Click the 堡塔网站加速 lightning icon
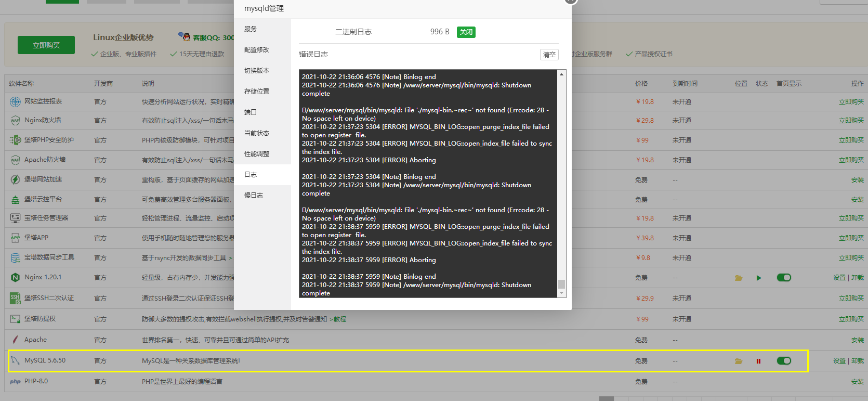868x401 pixels. tap(15, 179)
